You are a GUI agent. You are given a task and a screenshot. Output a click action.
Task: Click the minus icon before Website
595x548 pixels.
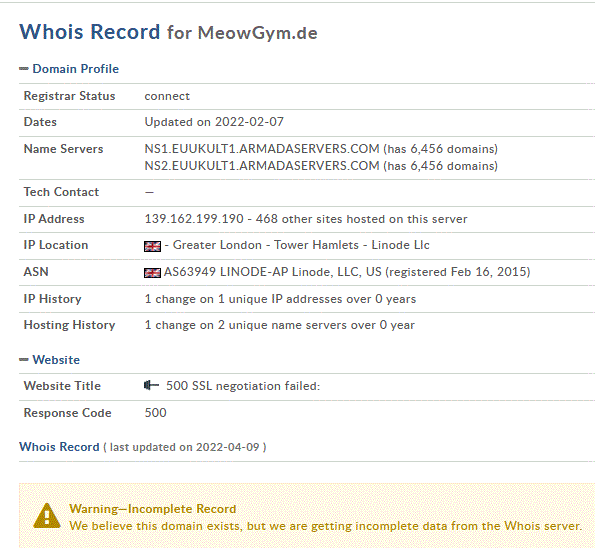point(24,360)
